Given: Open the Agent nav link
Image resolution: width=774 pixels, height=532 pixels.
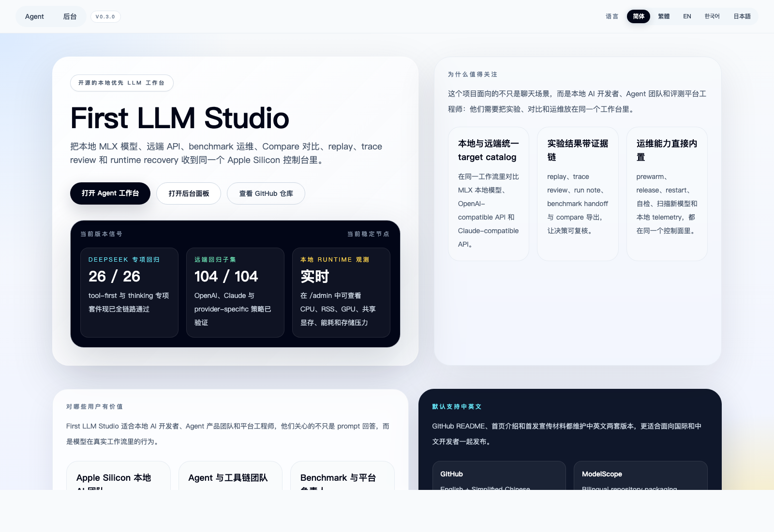Looking at the screenshot, I should click(x=34, y=16).
